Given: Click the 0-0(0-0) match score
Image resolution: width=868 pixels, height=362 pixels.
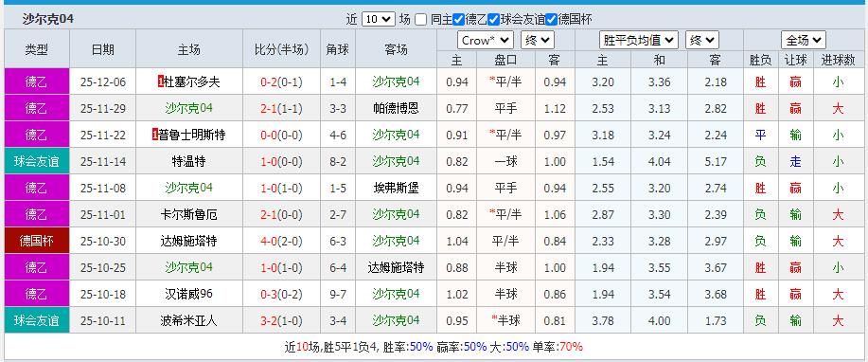Looking at the screenshot, I should [x=281, y=135].
